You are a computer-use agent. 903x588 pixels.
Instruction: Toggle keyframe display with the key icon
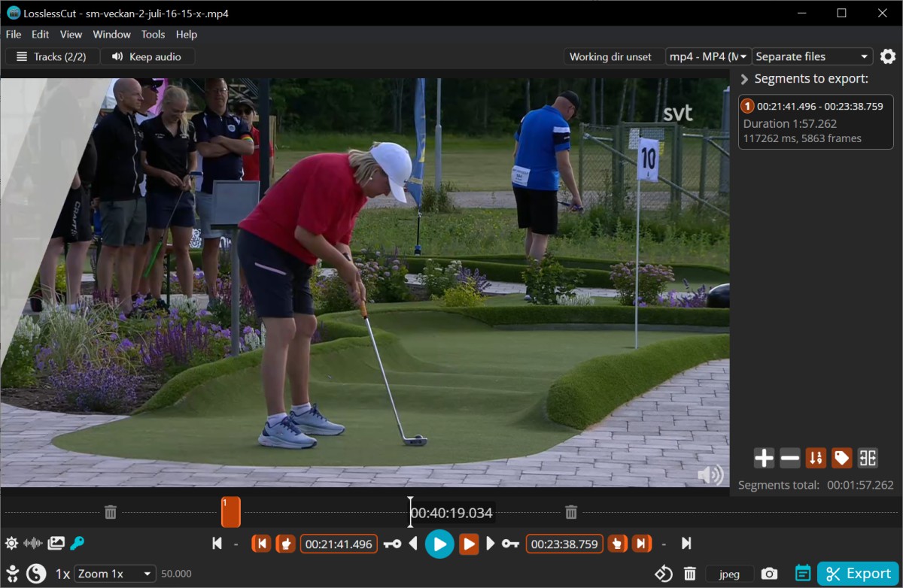(x=77, y=544)
